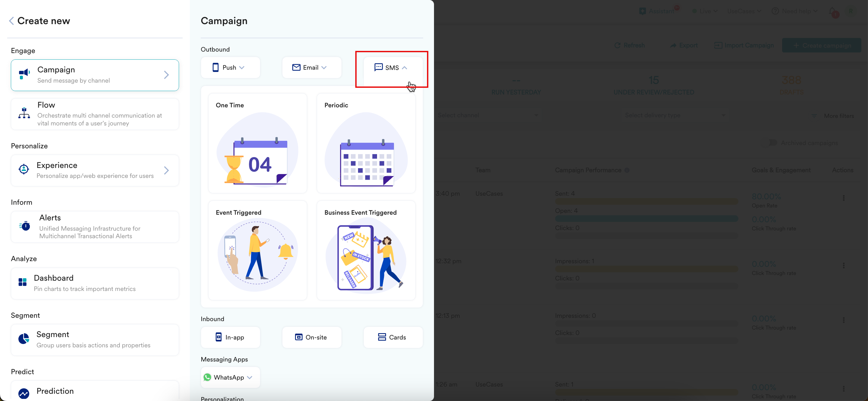This screenshot has height=401, width=868.
Task: Choose the In-app inbound channel
Action: (230, 337)
